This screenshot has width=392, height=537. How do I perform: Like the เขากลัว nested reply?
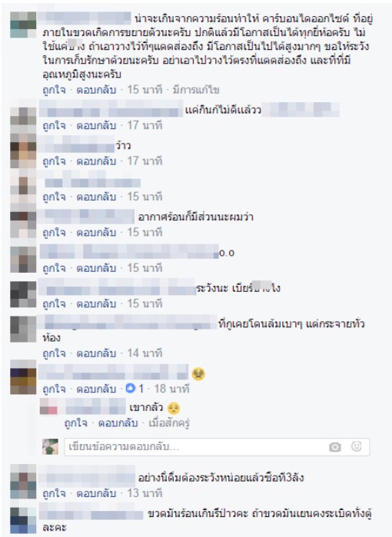click(x=76, y=423)
